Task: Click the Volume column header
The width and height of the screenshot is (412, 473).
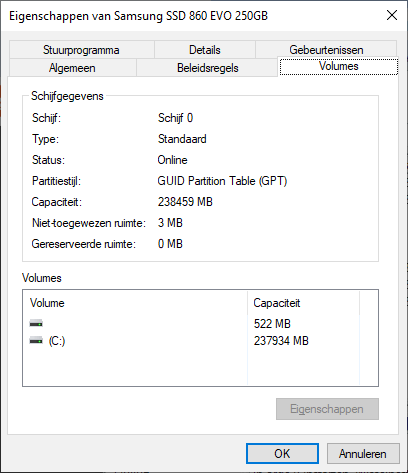Action: (135, 303)
